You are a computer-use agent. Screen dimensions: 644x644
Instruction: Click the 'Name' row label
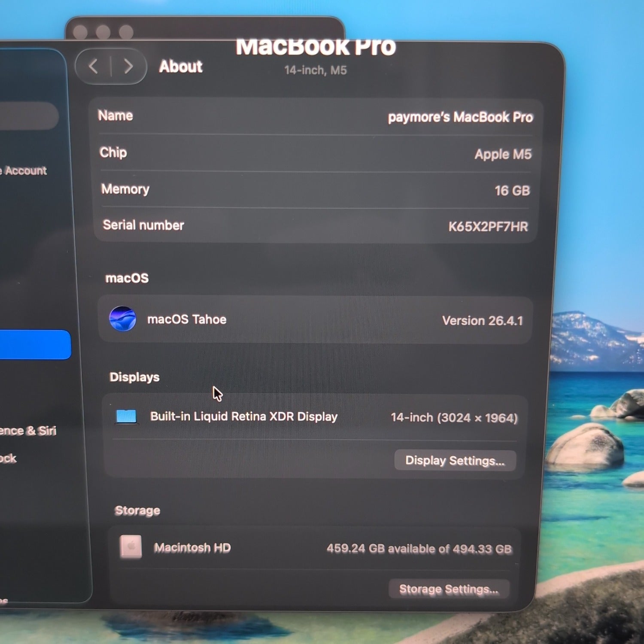(x=115, y=115)
